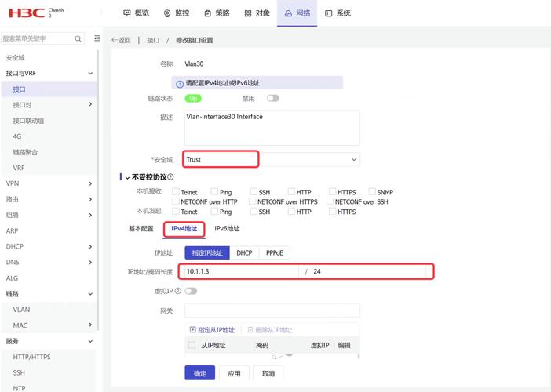Click the search magnifier icon in sidebar
The height and width of the screenshot is (392, 551).
point(78,38)
